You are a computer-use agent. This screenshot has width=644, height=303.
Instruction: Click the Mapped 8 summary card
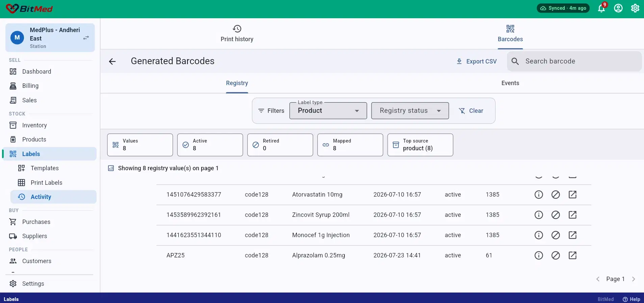coord(350,145)
